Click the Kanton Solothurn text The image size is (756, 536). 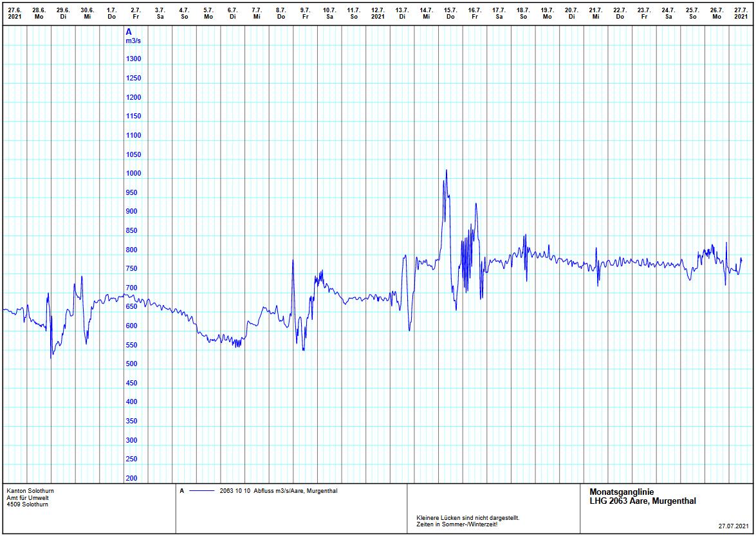click(30, 491)
